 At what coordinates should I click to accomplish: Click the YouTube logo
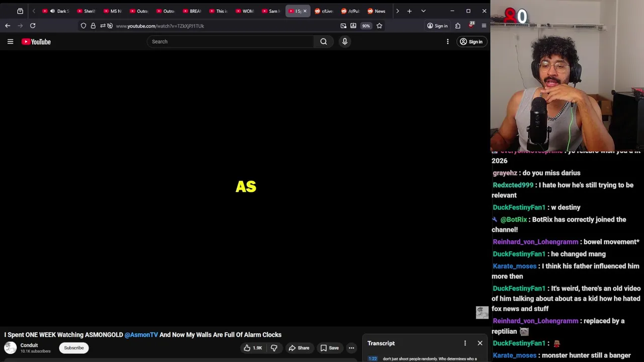[x=36, y=42]
